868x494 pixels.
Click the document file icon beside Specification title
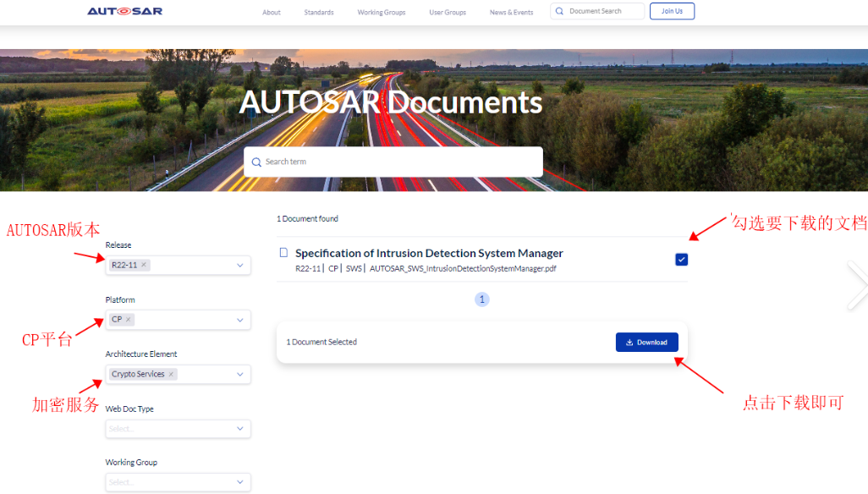pos(283,253)
